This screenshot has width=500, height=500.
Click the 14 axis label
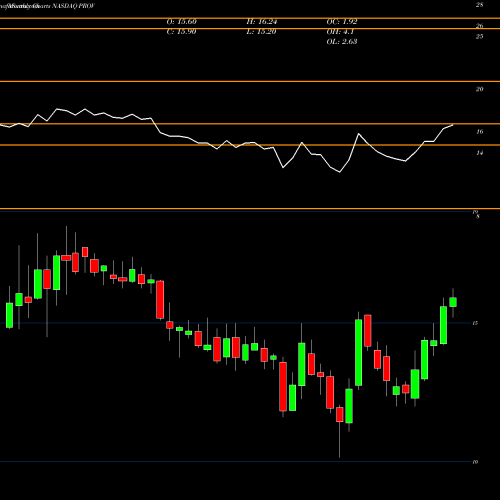coord(479,153)
